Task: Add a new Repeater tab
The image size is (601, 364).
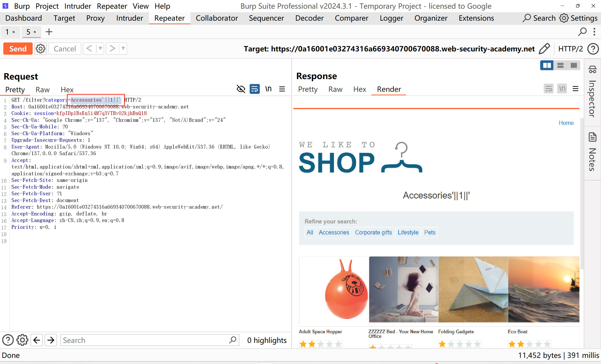Action: tap(49, 32)
